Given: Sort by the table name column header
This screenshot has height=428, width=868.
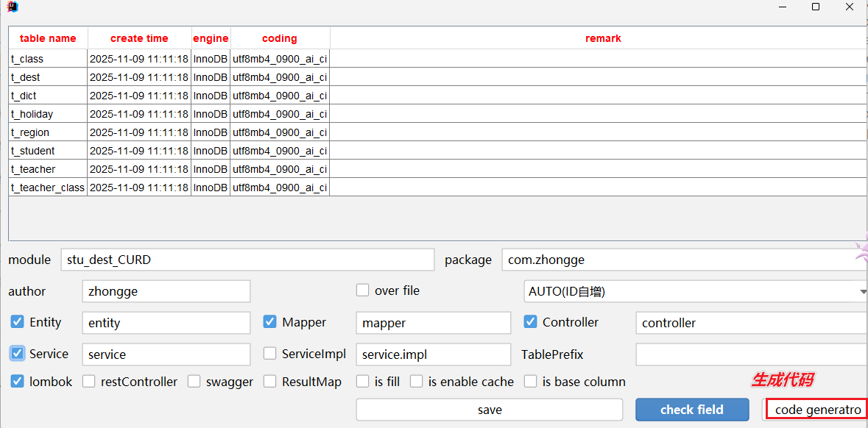Looking at the screenshot, I should click(48, 38).
